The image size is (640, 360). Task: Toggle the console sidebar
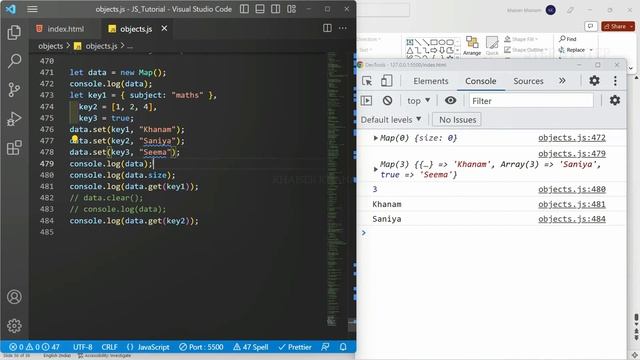point(367,100)
